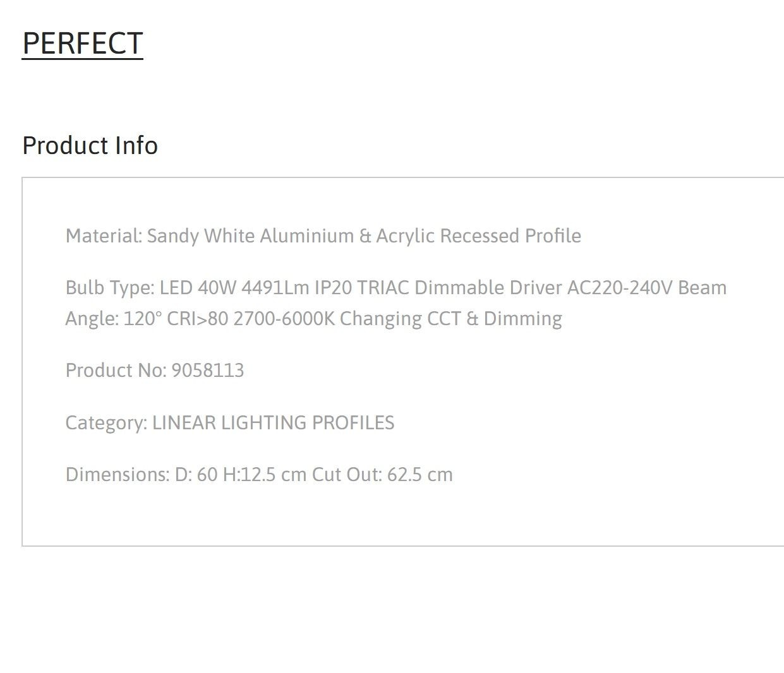This screenshot has width=784, height=673.
Task: Click the 4491Lm lumen value
Action: (275, 288)
